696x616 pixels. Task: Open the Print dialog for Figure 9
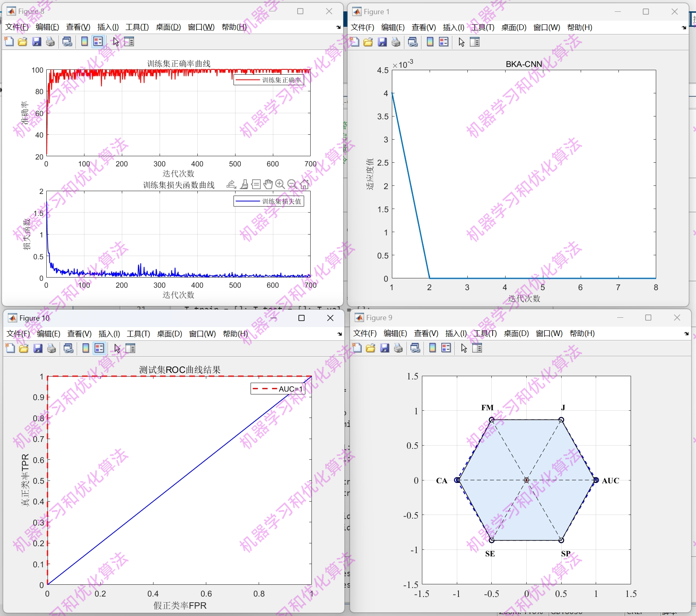point(398,348)
